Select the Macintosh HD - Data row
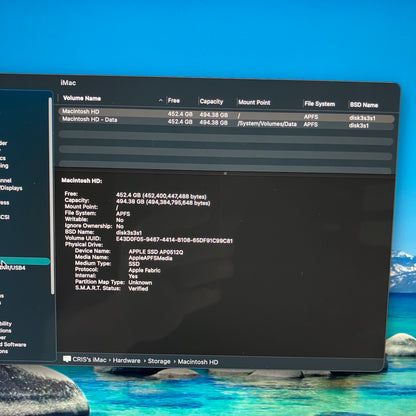This screenshot has width=416, height=416. [227, 122]
